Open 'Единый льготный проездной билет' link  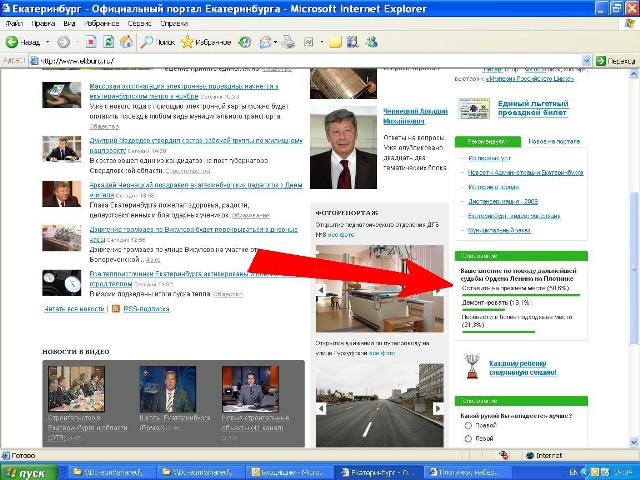[x=533, y=108]
